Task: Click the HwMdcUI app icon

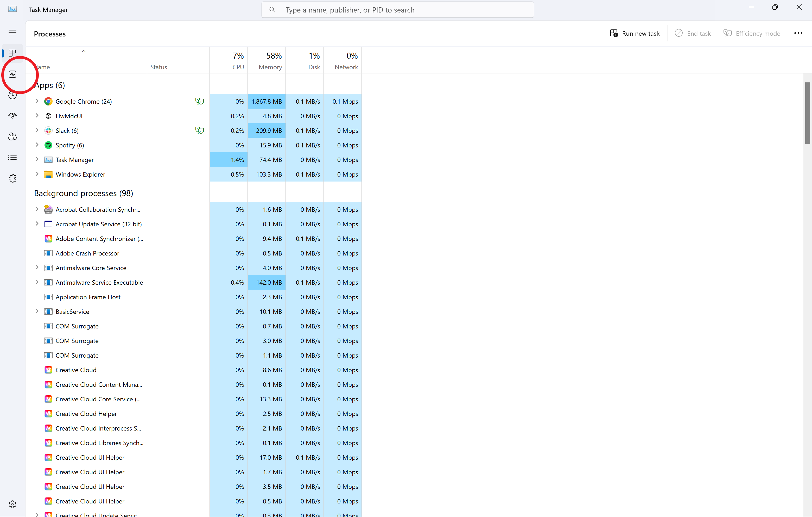Action: 49,116
